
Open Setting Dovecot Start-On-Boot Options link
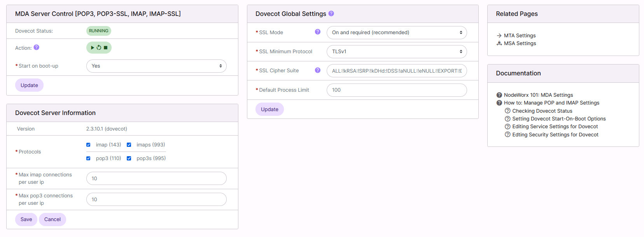559,119
